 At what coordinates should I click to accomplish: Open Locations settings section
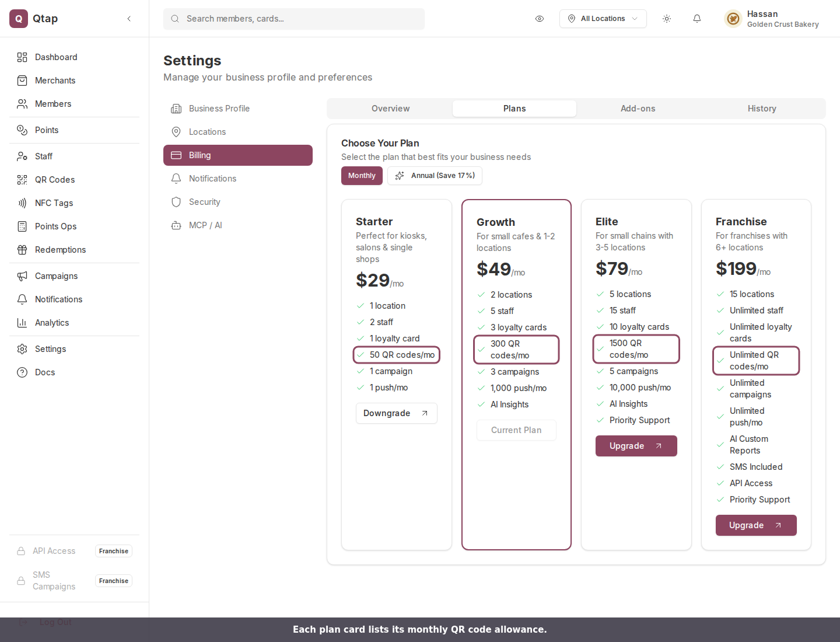238,132
